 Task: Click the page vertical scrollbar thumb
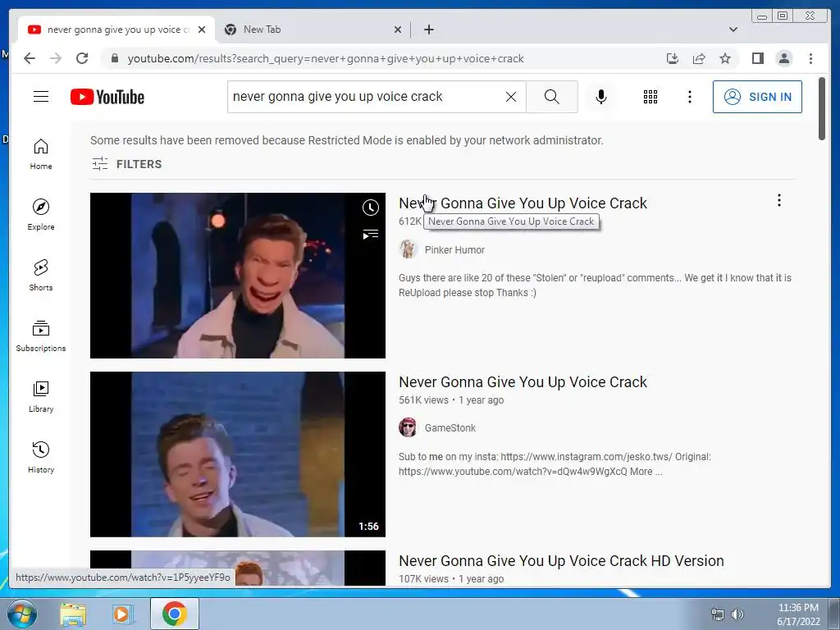pyautogui.click(x=822, y=109)
